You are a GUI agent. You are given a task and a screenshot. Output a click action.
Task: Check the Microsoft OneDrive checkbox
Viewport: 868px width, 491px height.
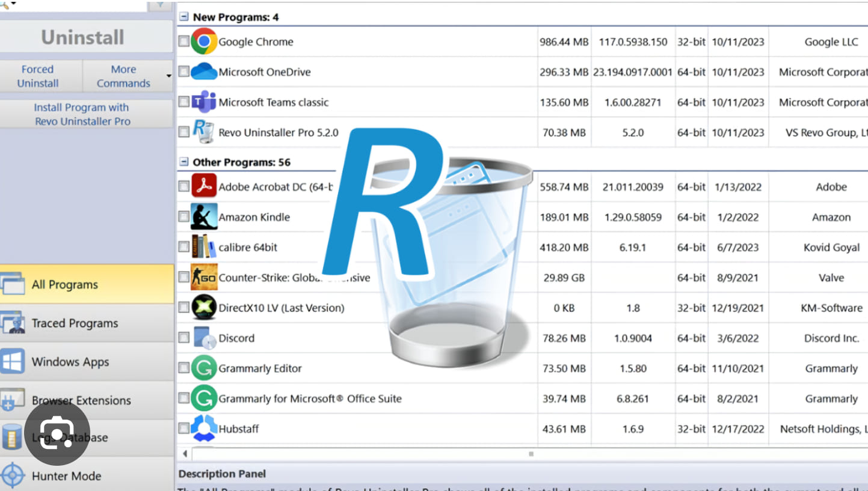(x=183, y=72)
